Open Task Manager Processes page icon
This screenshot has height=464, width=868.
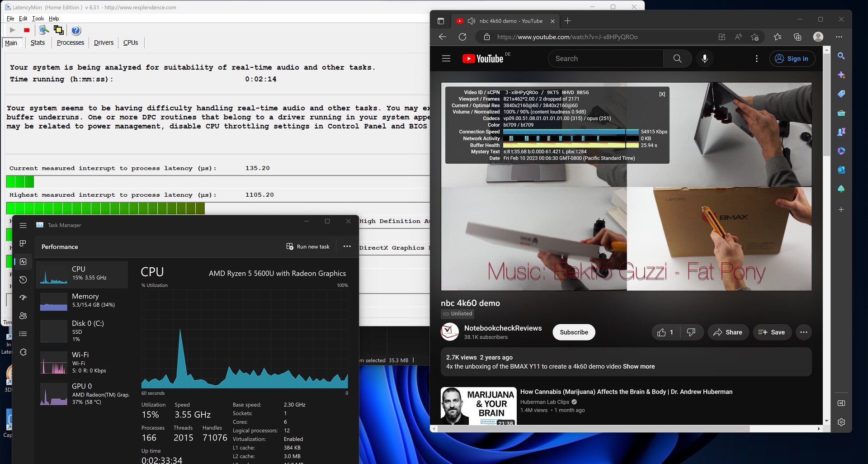[x=23, y=243]
